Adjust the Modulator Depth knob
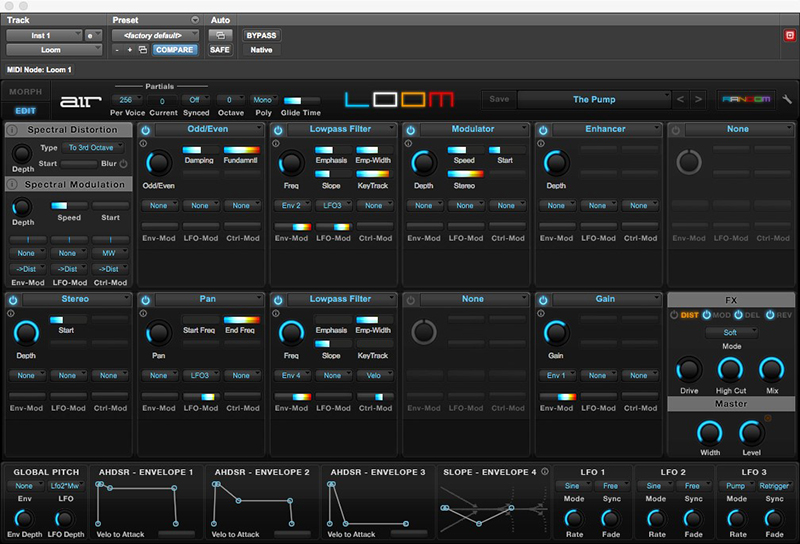Screen dimensions: 800x544 tap(423, 163)
